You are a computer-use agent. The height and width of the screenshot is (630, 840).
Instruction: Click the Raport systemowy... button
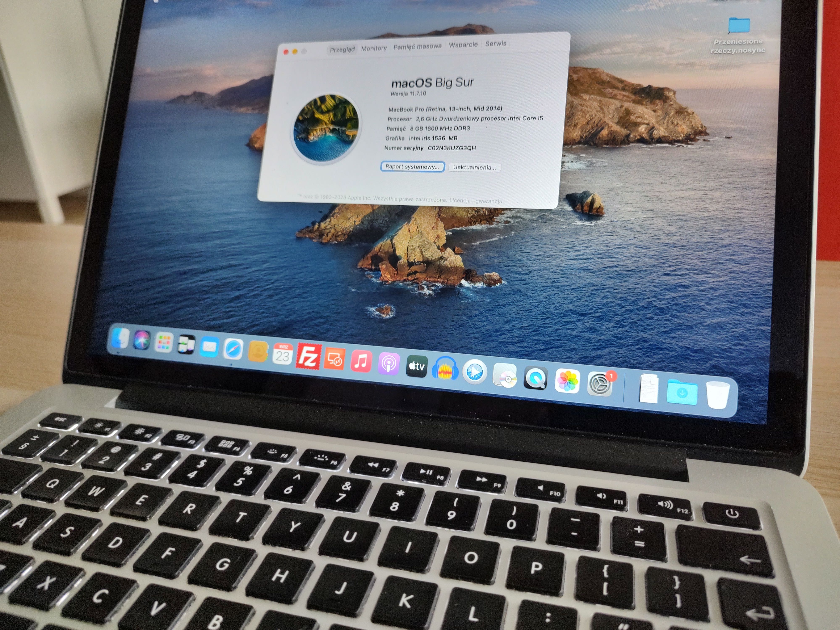click(412, 167)
